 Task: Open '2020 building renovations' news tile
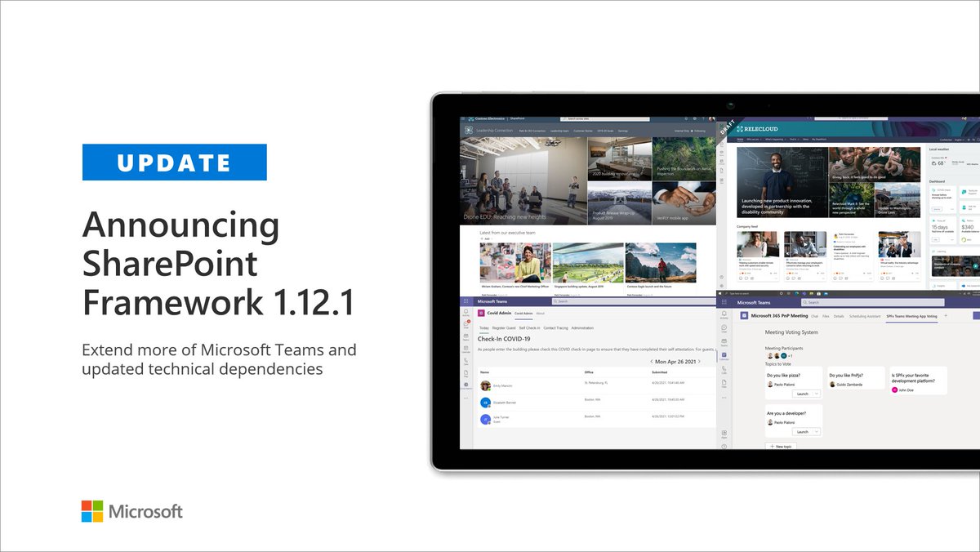click(x=619, y=158)
